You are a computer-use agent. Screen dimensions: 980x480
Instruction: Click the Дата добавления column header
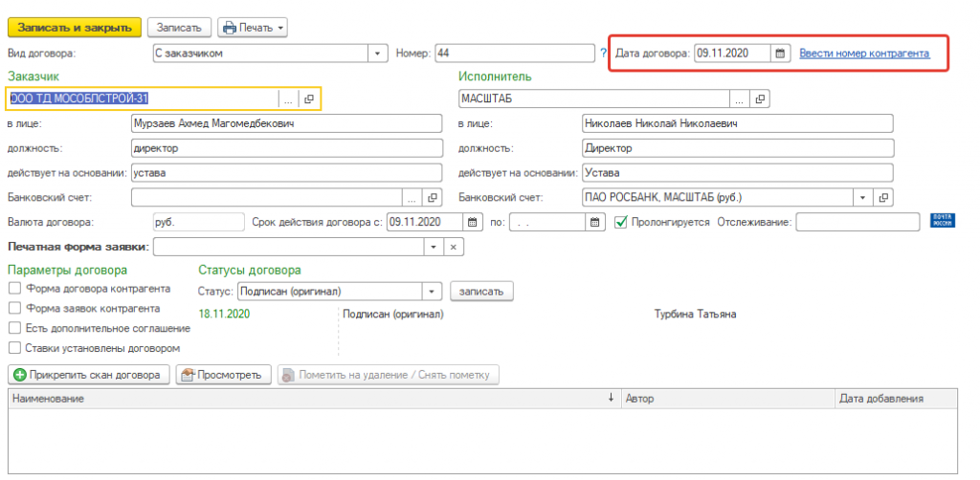tap(896, 398)
